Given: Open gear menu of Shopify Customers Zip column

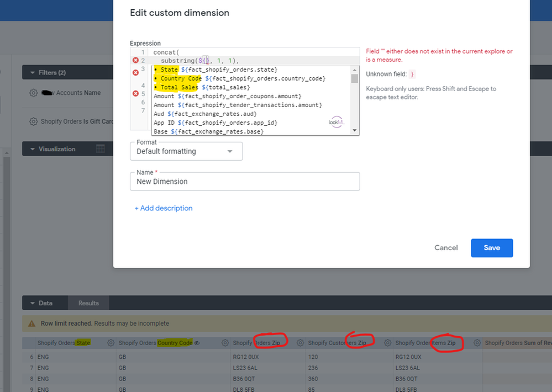Looking at the screenshot, I should tap(387, 343).
